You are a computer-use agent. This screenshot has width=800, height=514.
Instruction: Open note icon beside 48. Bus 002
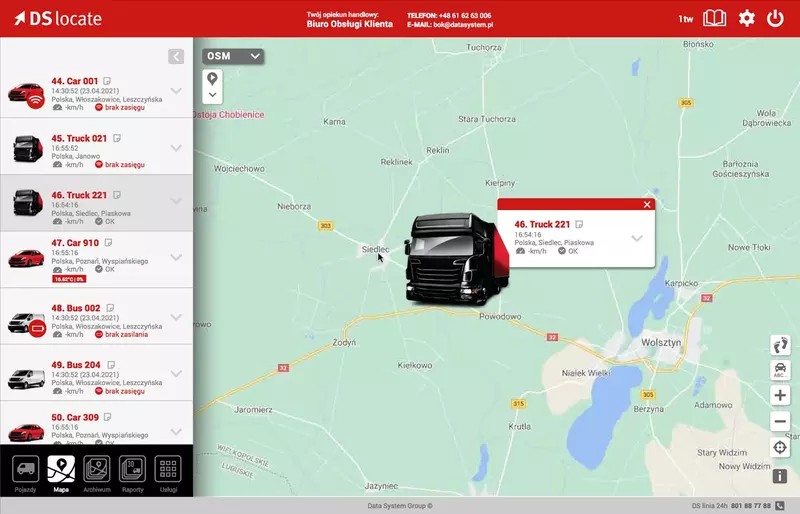click(108, 308)
